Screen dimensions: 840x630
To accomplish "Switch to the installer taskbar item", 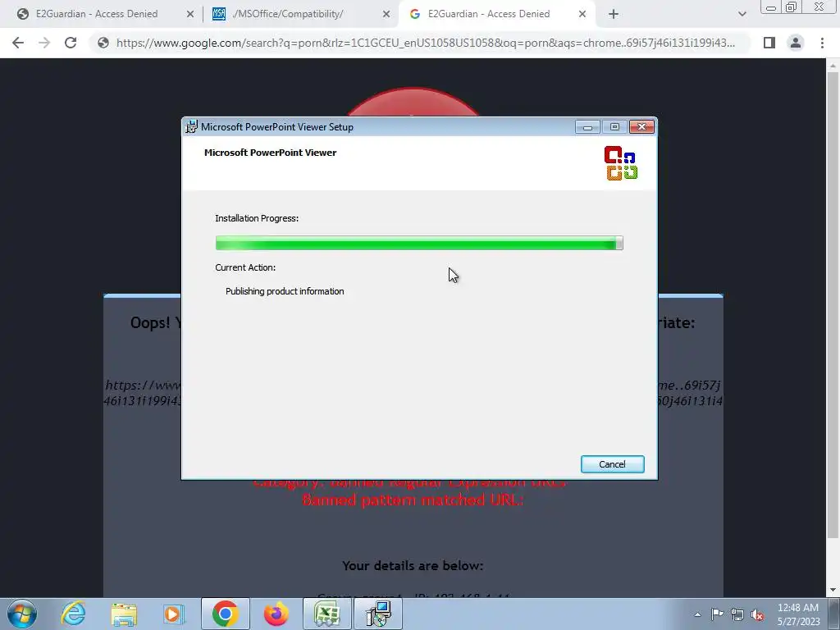I will tap(379, 614).
